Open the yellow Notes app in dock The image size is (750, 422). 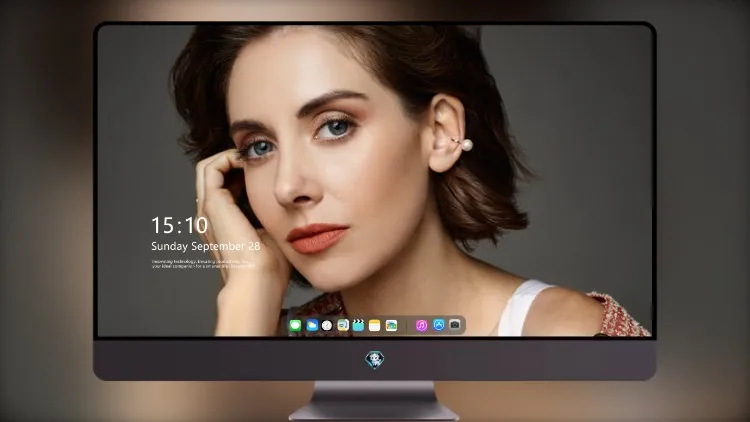coord(375,325)
